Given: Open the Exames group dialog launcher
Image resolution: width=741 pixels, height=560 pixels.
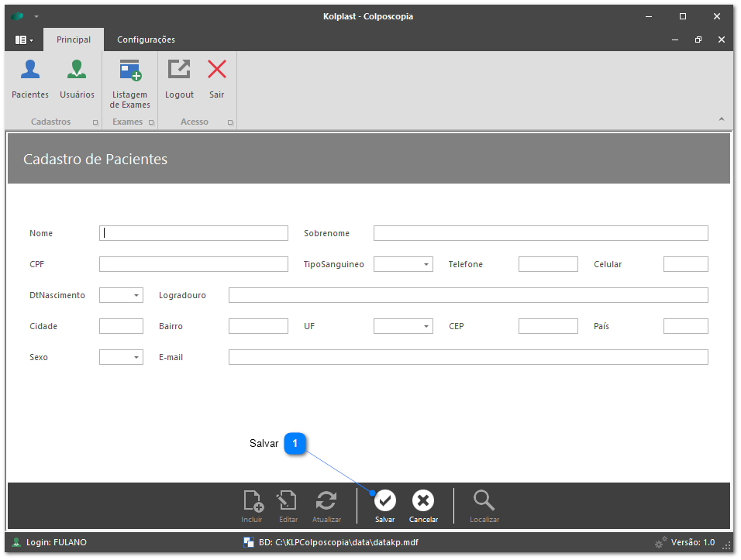Looking at the screenshot, I should pyautogui.click(x=151, y=122).
